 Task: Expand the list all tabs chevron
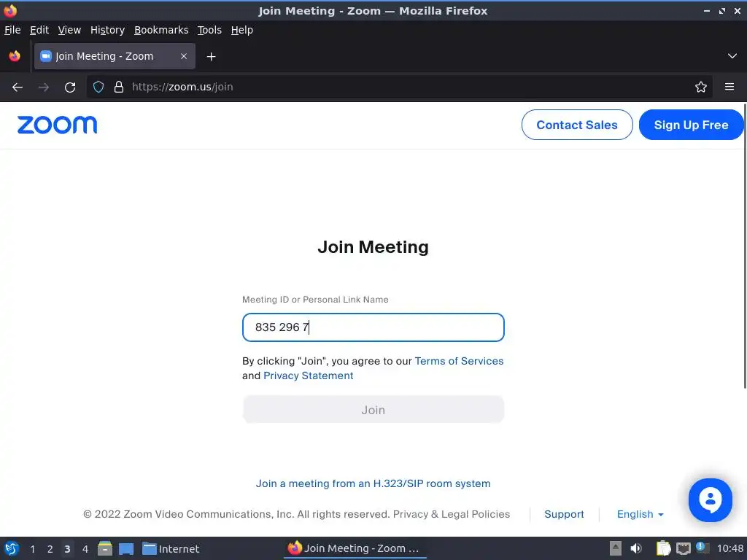[732, 56]
